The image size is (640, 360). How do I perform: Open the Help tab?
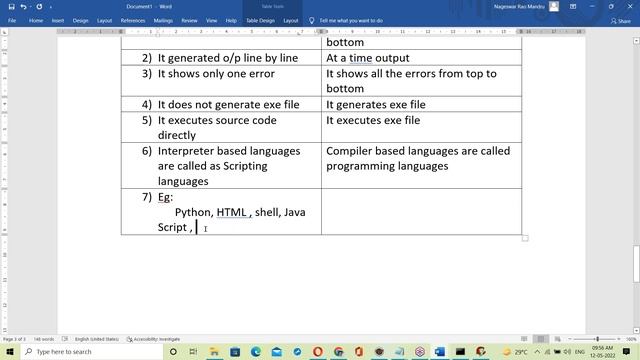click(x=231, y=20)
